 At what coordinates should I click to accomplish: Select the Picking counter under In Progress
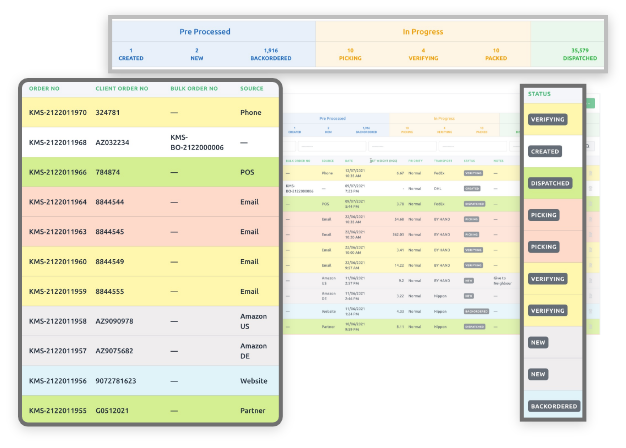tap(350, 53)
